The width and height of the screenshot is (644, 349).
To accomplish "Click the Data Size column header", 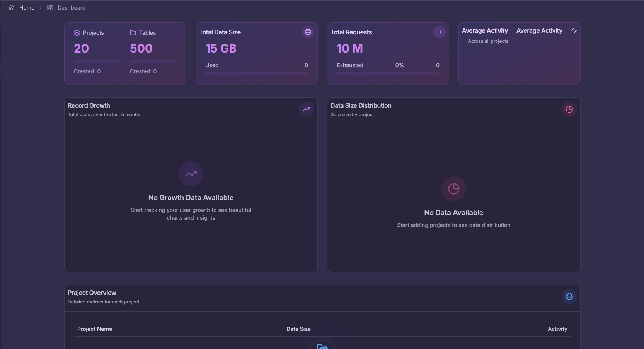I will click(298, 329).
